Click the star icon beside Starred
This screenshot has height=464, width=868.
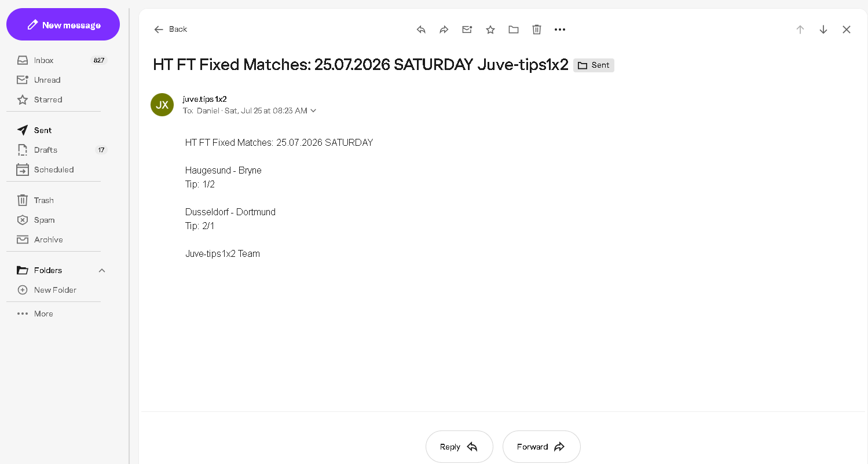pyautogui.click(x=23, y=100)
